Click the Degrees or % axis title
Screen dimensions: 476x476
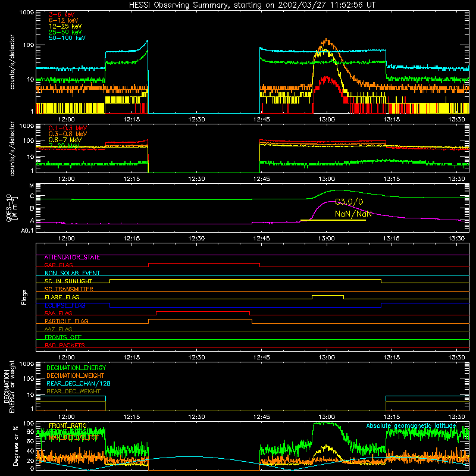pyautogui.click(x=15, y=446)
